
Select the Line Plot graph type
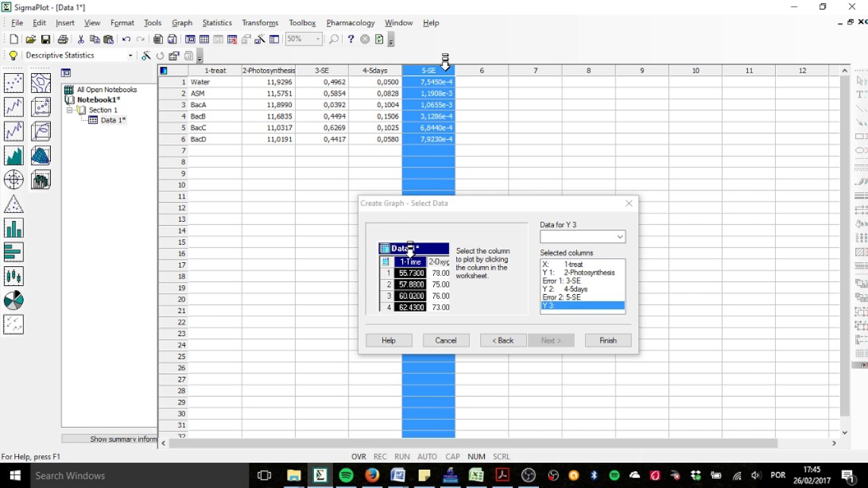[x=14, y=107]
